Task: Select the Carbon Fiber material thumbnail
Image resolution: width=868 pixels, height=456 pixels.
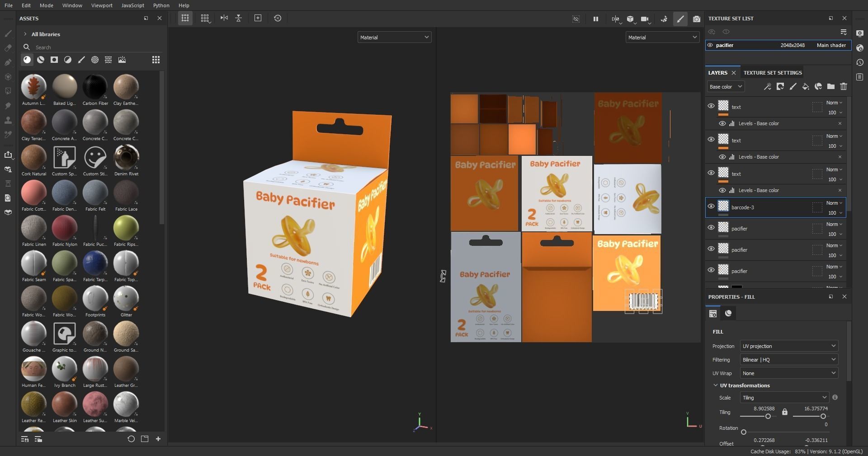Action: pyautogui.click(x=95, y=87)
